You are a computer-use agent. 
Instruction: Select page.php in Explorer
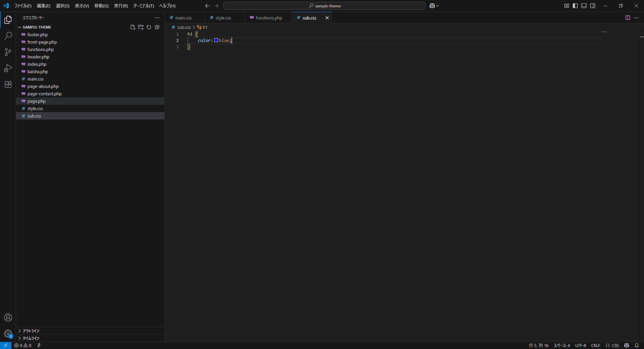[90, 101]
